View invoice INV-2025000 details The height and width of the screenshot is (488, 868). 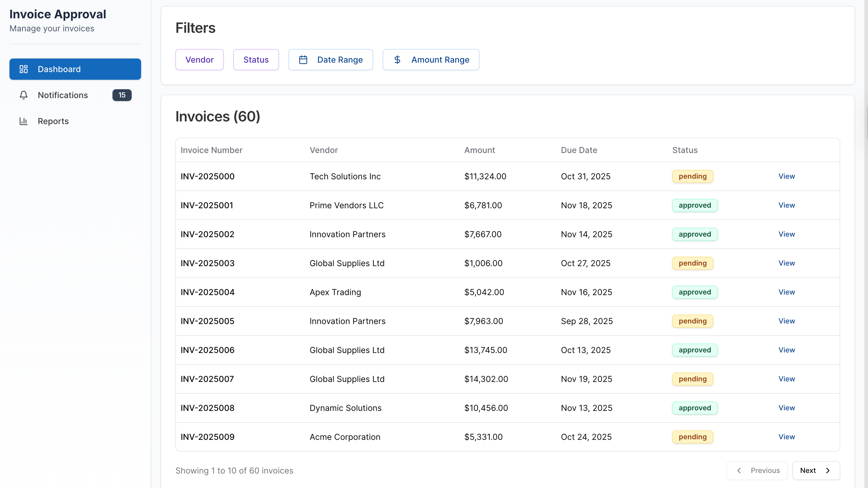786,176
